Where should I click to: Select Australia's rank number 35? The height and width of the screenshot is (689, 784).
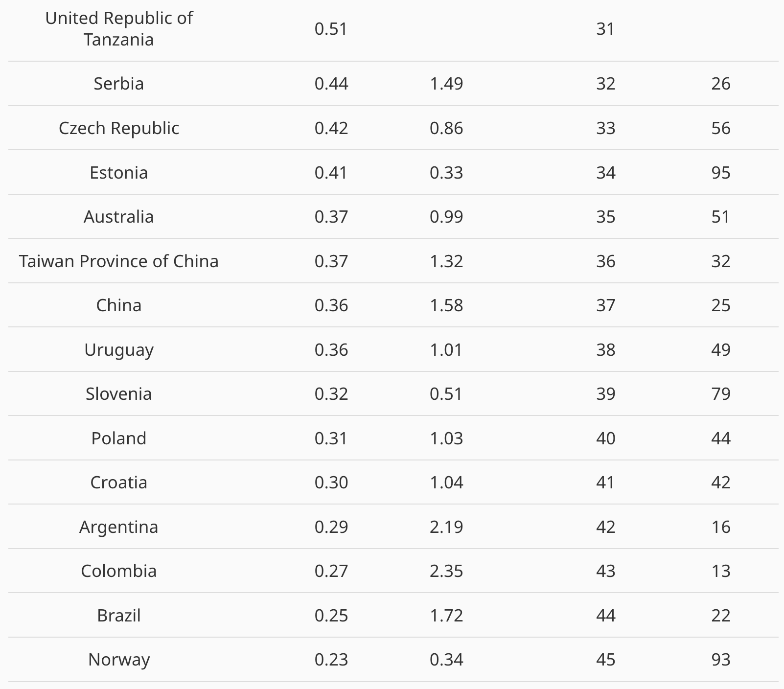click(x=605, y=217)
